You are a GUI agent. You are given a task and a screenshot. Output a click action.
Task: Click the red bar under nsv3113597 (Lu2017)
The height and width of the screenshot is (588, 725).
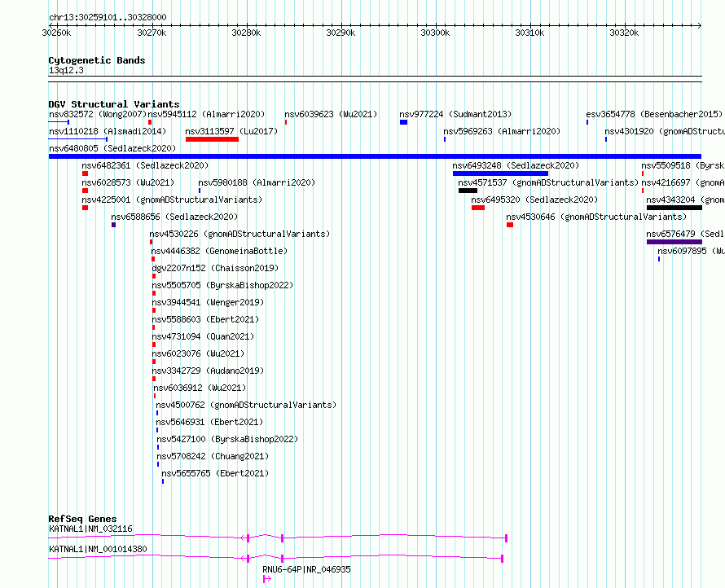point(213,139)
